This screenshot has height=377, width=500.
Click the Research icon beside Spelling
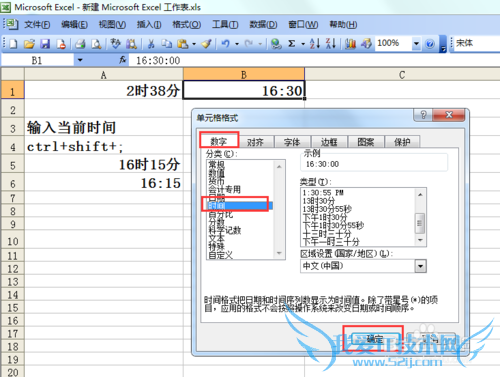[131, 44]
